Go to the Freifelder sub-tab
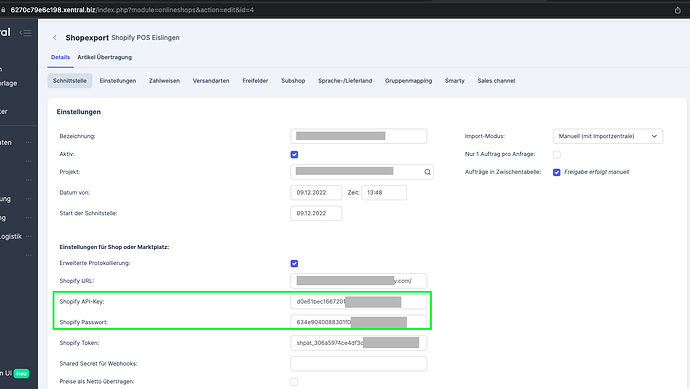Screen dimensions: 690x389 click(255, 81)
